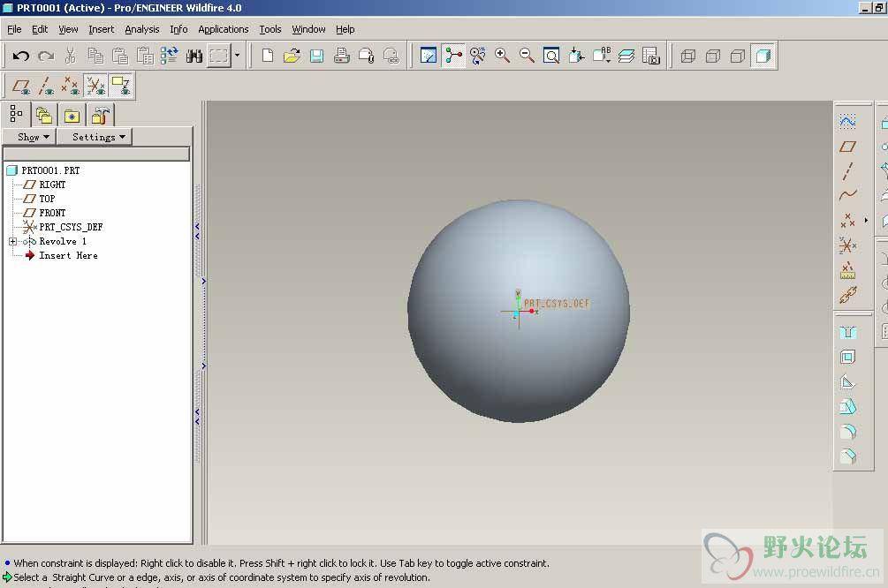Open the Applications menu
This screenshot has width=888, height=588.
[224, 29]
